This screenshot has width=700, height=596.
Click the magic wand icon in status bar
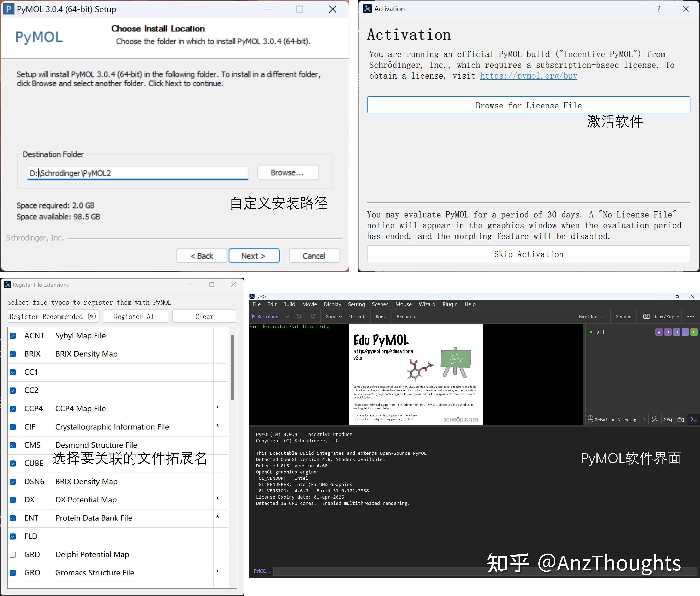tap(655, 419)
